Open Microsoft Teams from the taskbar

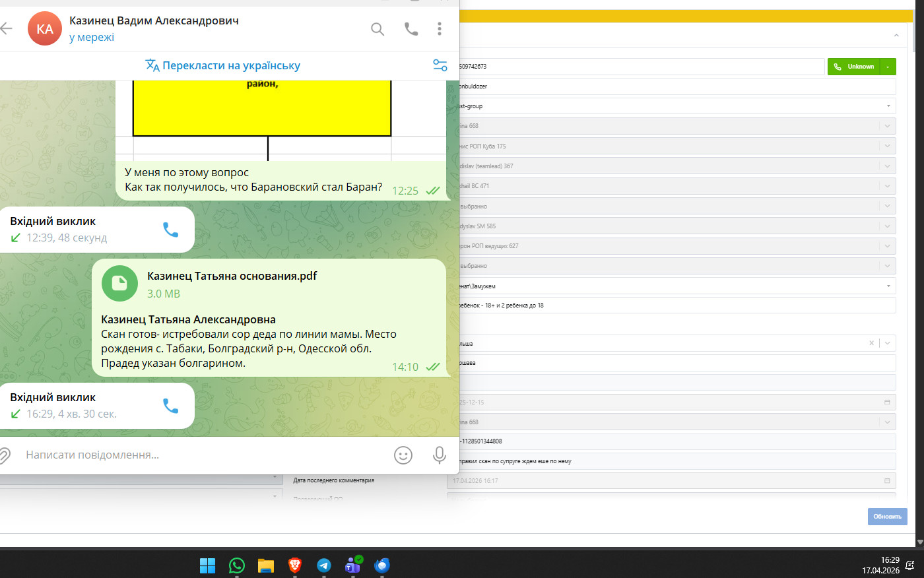coord(353,565)
